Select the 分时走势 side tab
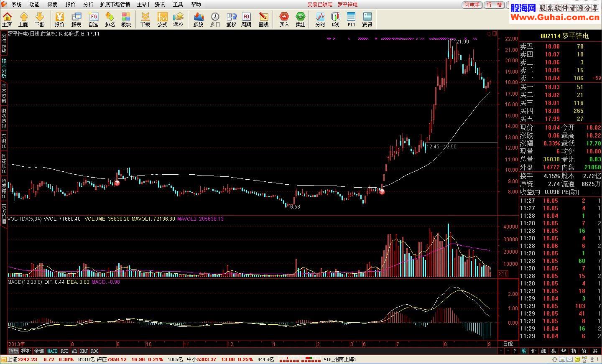This screenshot has height=364, width=602. tap(4, 43)
